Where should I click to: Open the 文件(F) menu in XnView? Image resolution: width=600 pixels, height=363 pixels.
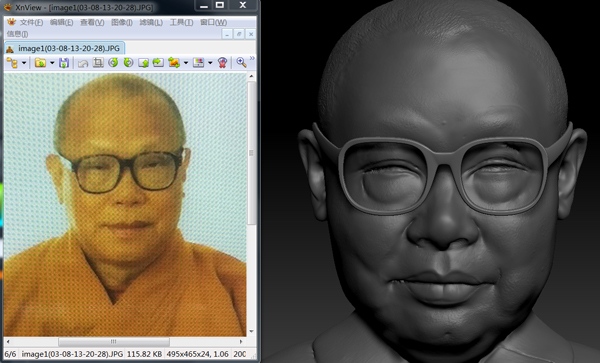(31, 23)
